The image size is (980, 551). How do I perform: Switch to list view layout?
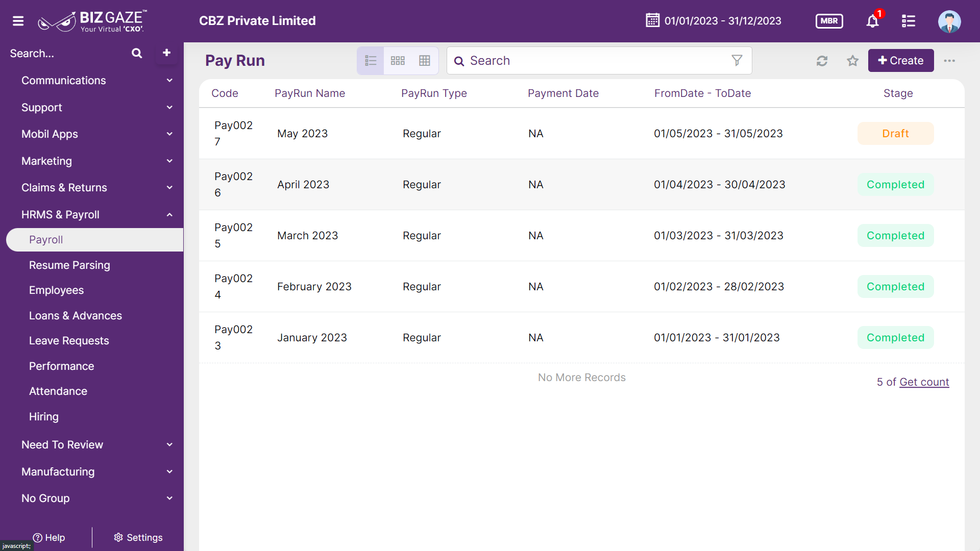[x=371, y=61]
